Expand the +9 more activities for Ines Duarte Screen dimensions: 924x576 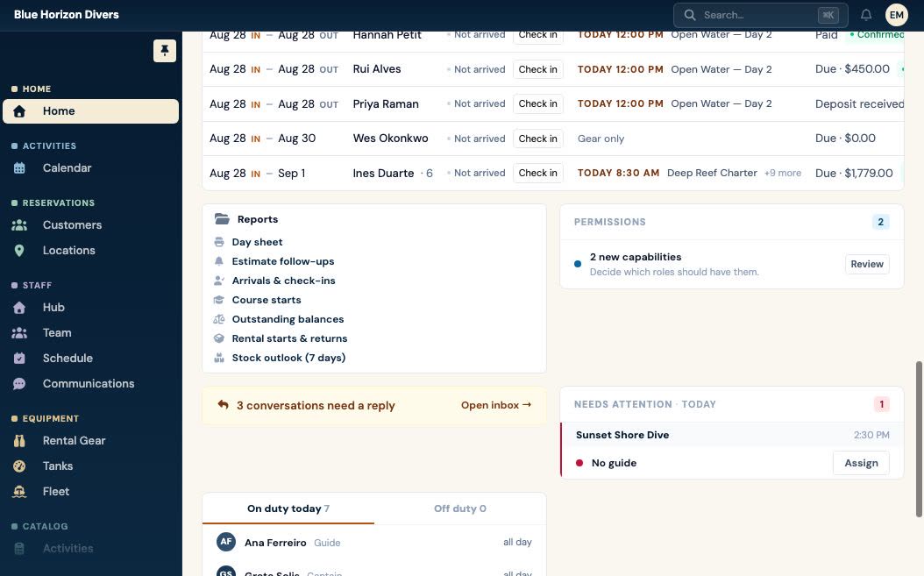click(783, 174)
